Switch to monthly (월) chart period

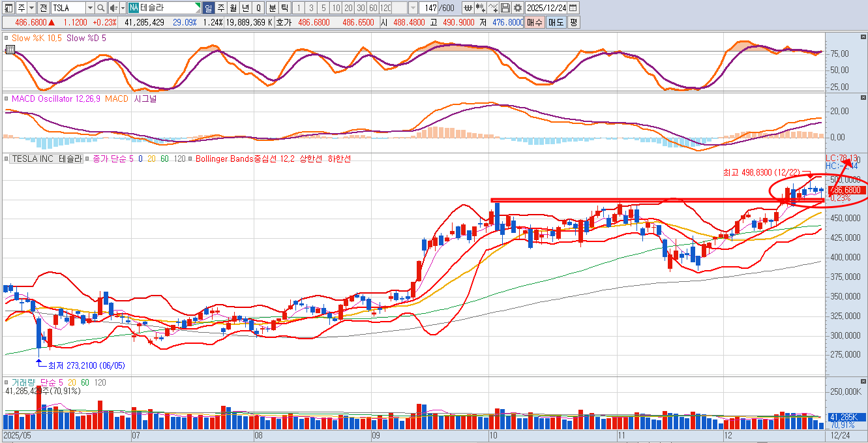pyautogui.click(x=233, y=8)
